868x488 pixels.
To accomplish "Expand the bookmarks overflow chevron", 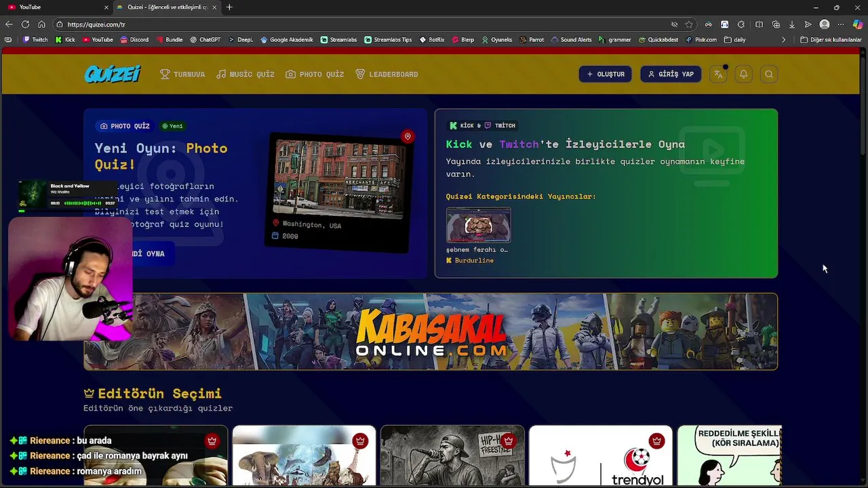I will (784, 40).
